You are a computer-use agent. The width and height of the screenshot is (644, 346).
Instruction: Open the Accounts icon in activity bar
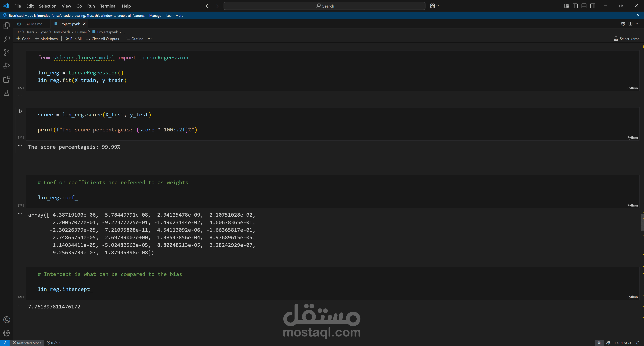click(7, 320)
